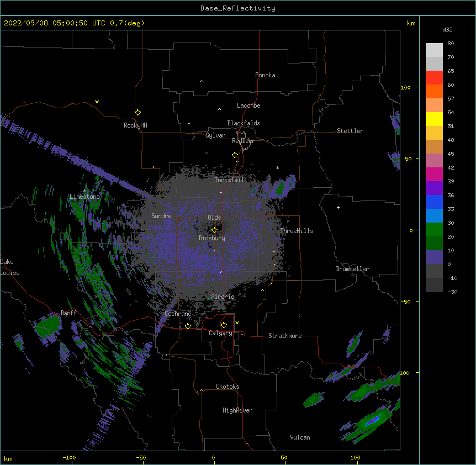Click the Airdrie city label
The image size is (476, 465).
(x=223, y=297)
